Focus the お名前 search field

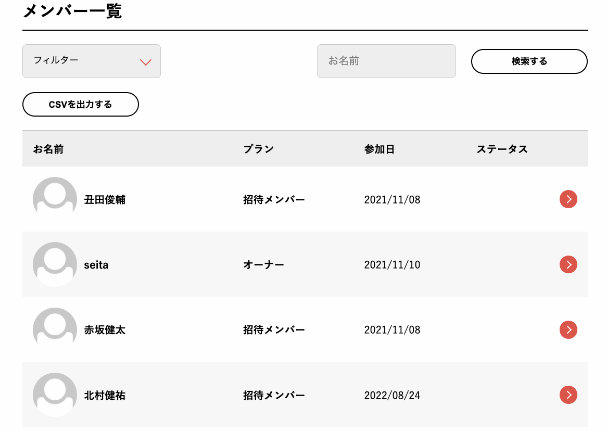(386, 61)
